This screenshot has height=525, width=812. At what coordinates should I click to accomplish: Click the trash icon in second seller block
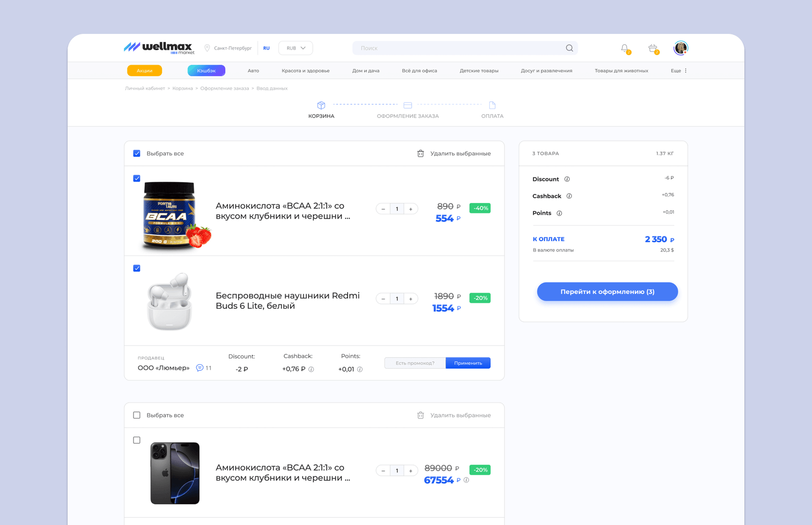click(x=421, y=415)
